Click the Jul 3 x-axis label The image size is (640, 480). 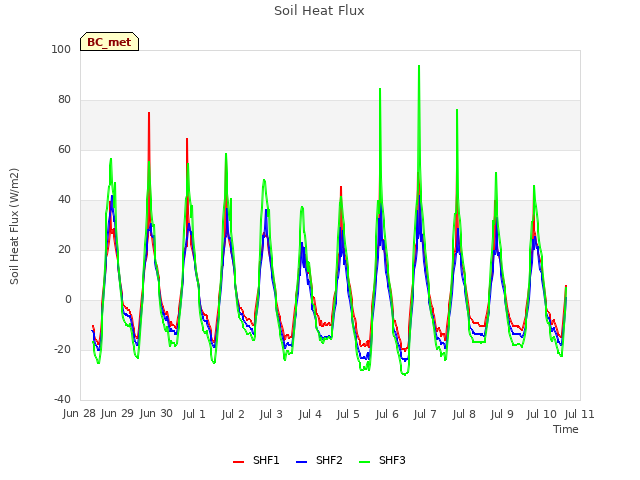271,414
